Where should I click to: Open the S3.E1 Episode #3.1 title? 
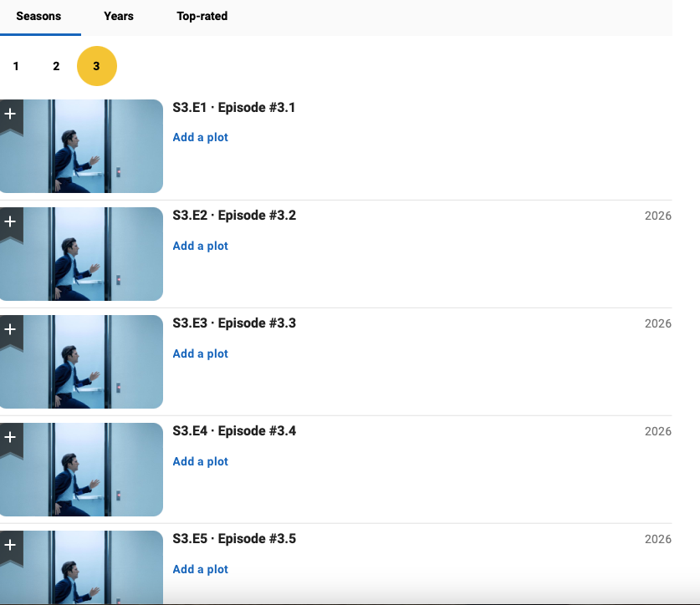click(234, 108)
